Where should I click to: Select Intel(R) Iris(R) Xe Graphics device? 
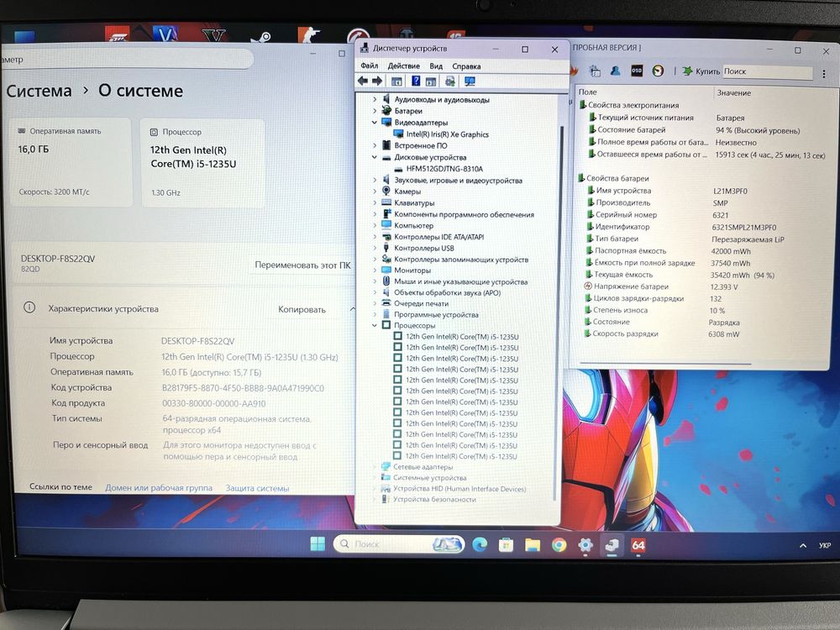pos(447,134)
